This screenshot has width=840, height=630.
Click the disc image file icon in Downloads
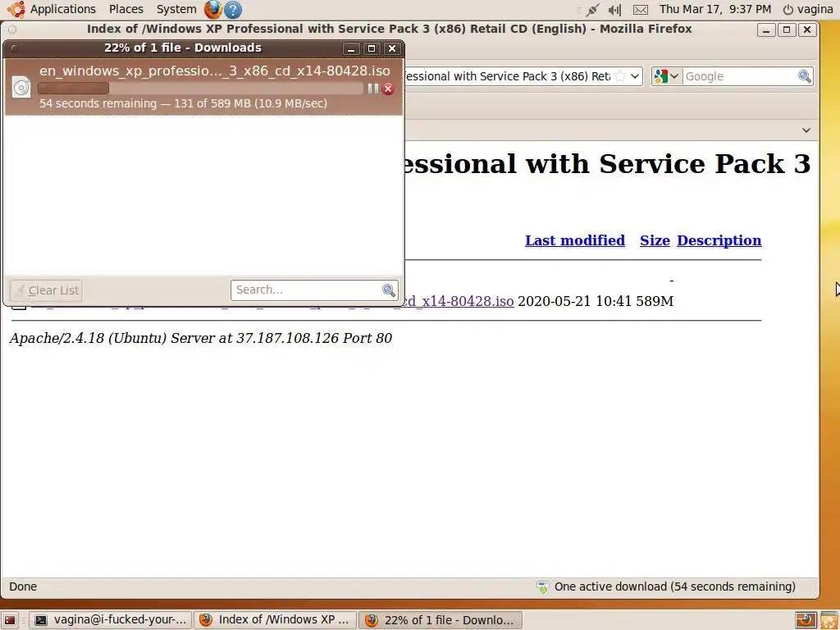click(21, 87)
